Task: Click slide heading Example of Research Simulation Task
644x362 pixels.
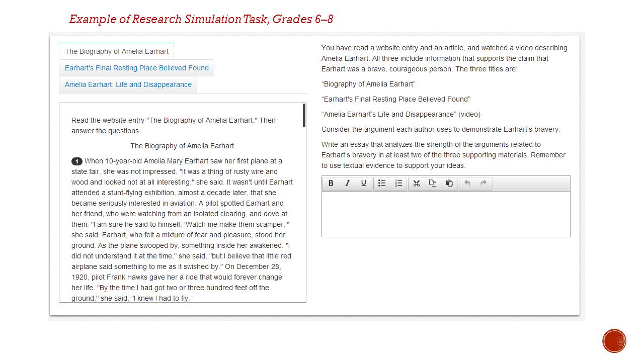Action: 201,19
